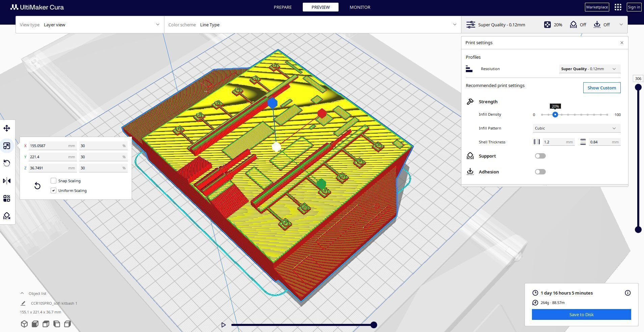Open the Marketplace
The width and height of the screenshot is (644, 332).
click(597, 7)
